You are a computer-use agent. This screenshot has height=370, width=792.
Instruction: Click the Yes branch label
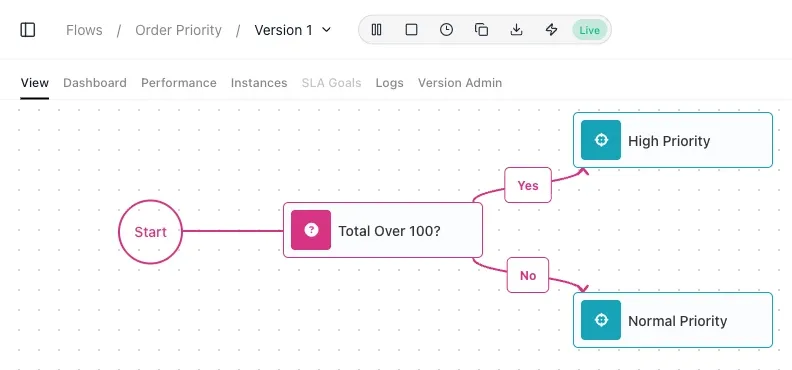pos(528,185)
